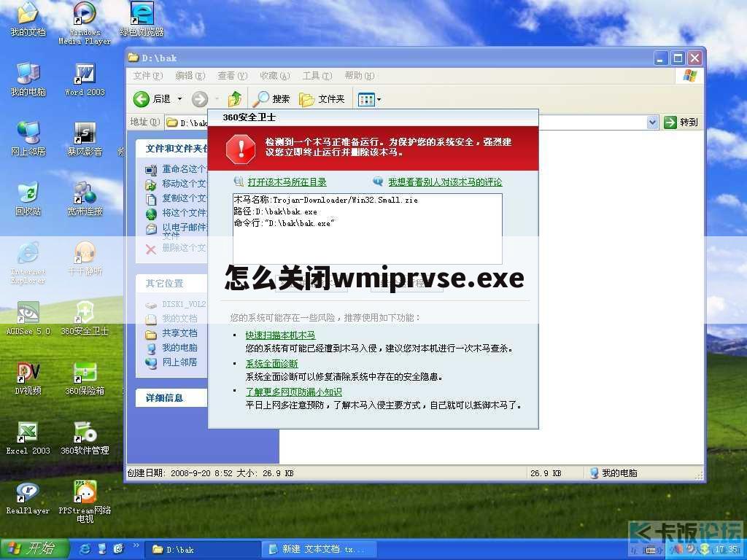Click 我想看看别人对该木马的评论 link
747x560 pixels.
445,182
